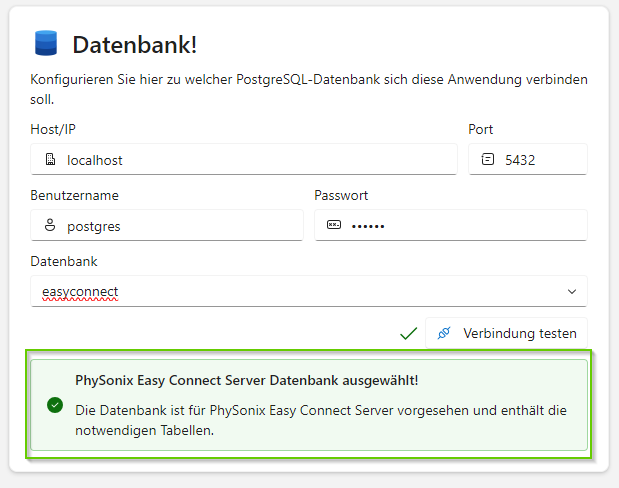619x488 pixels.
Task: Click the port icon left of 5432
Action: pos(488,159)
